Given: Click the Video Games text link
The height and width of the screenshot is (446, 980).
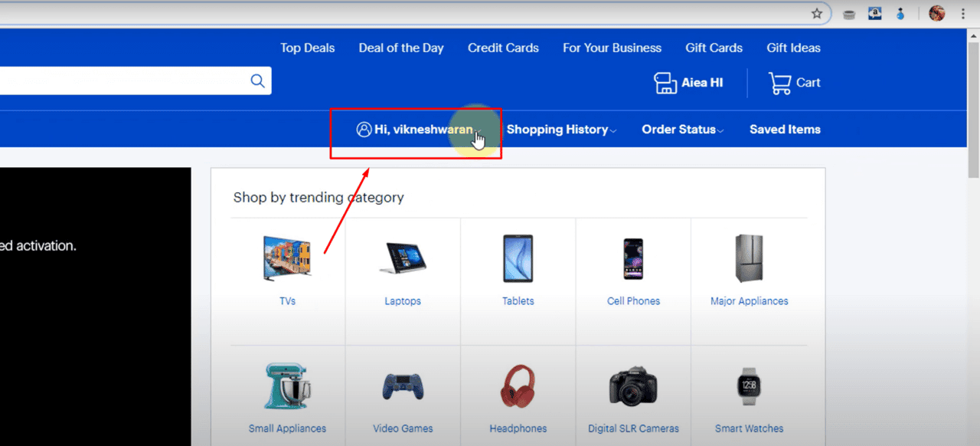Looking at the screenshot, I should 403,428.
